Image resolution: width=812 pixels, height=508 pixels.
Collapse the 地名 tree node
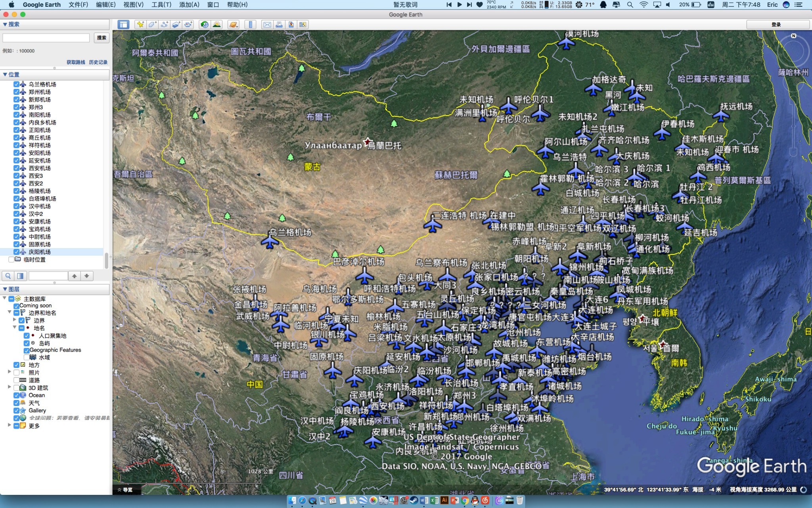click(15, 327)
